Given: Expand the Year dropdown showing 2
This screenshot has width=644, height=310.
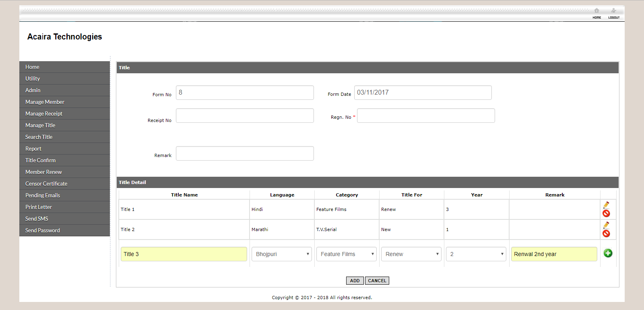Looking at the screenshot, I should [x=476, y=254].
